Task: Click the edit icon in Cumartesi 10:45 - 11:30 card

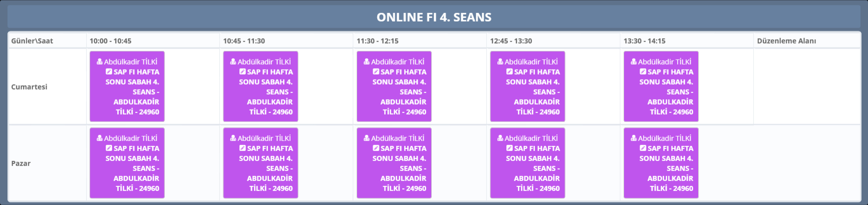Action: [242, 71]
